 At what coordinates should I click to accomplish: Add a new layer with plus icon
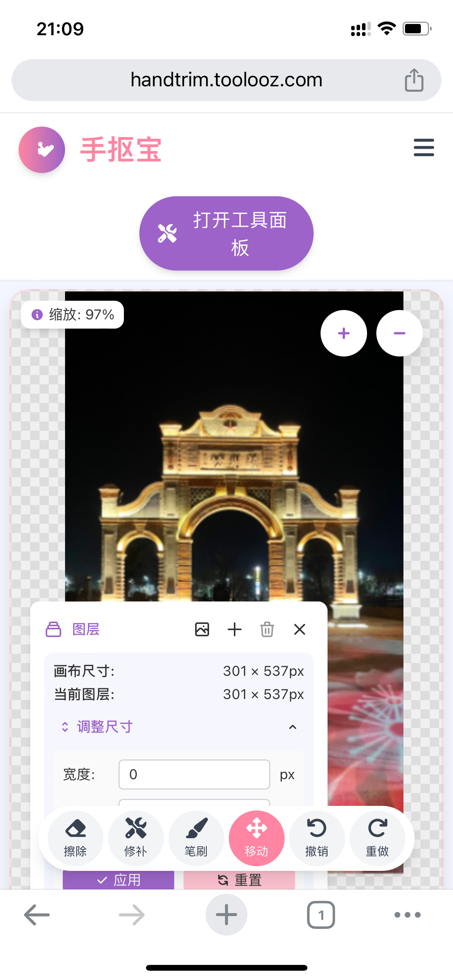pos(235,629)
